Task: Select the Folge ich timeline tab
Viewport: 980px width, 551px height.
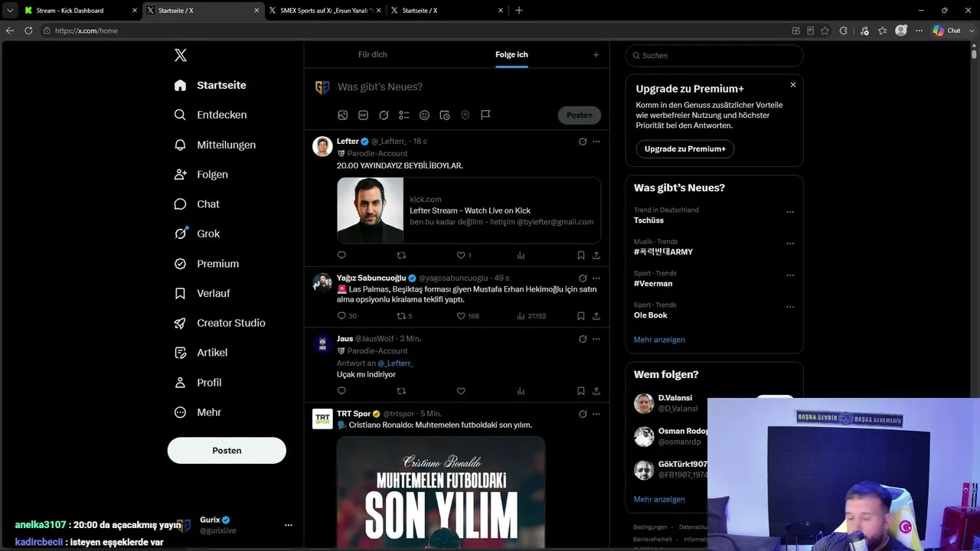Action: [x=511, y=55]
